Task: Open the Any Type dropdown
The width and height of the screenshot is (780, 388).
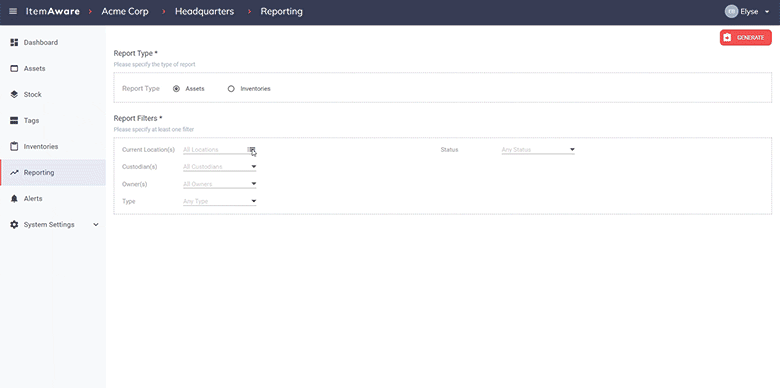Action: [x=219, y=201]
